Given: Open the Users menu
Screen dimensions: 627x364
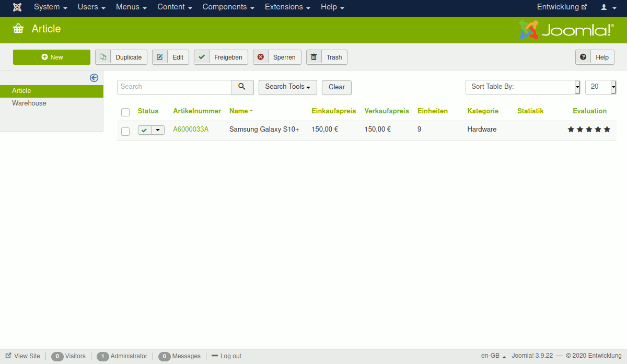Looking at the screenshot, I should (91, 7).
